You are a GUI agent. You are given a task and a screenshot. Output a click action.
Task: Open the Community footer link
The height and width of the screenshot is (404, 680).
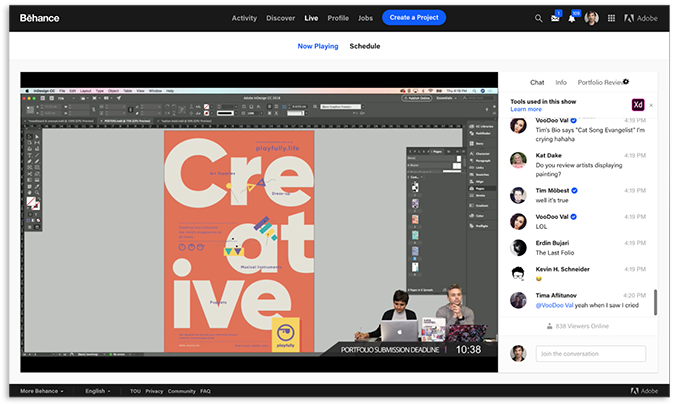click(x=182, y=391)
